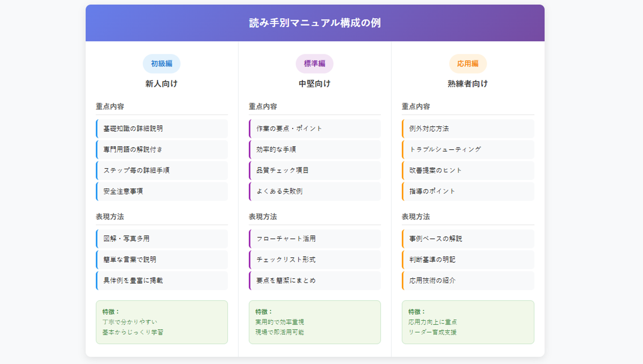This screenshot has width=643, height=364.
Task: Click 指導のポイント item
Action: (x=468, y=191)
